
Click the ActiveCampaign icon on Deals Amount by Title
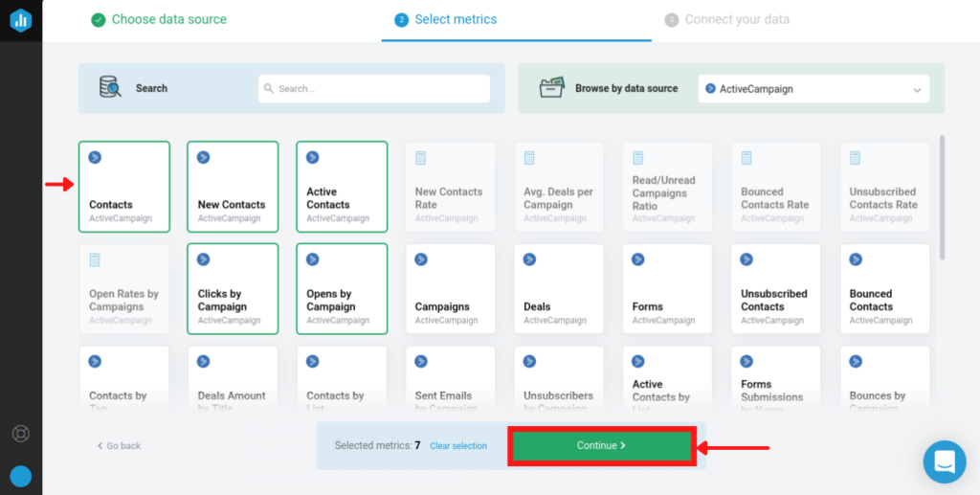pyautogui.click(x=204, y=361)
